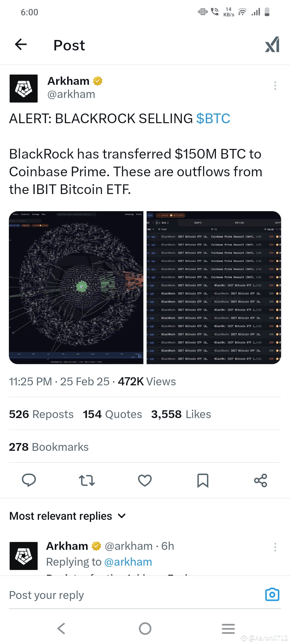The width and height of the screenshot is (290, 644).
Task: Tap Arkham's gold verified badge
Action: [98, 81]
